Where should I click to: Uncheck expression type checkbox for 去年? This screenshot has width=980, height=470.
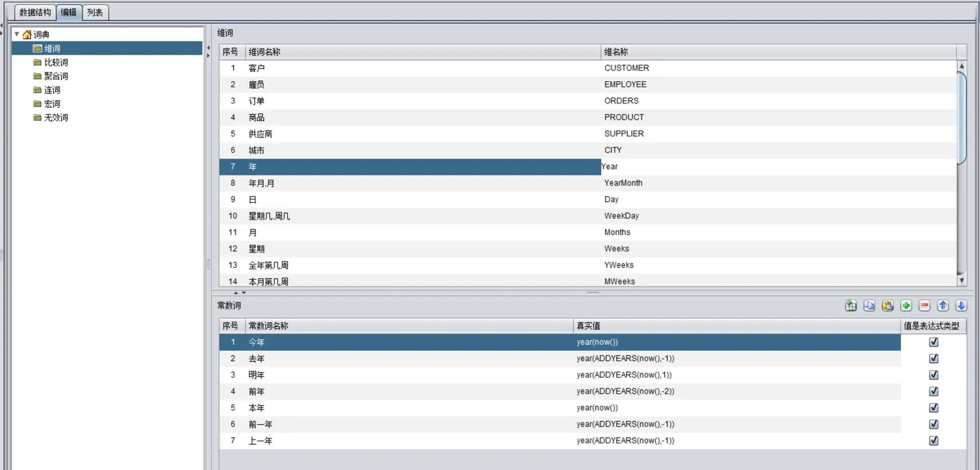point(933,359)
